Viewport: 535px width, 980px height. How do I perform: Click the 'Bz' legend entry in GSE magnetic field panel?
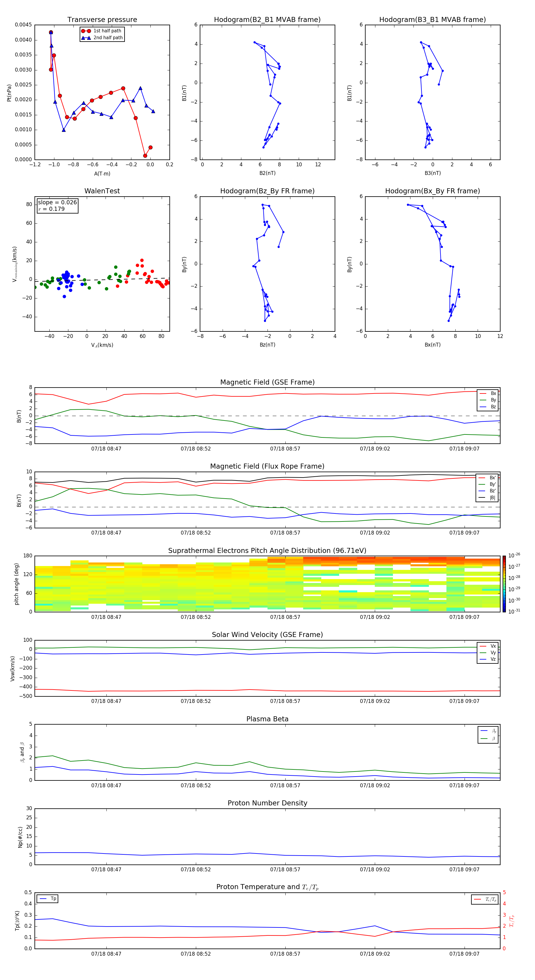pyautogui.click(x=488, y=407)
